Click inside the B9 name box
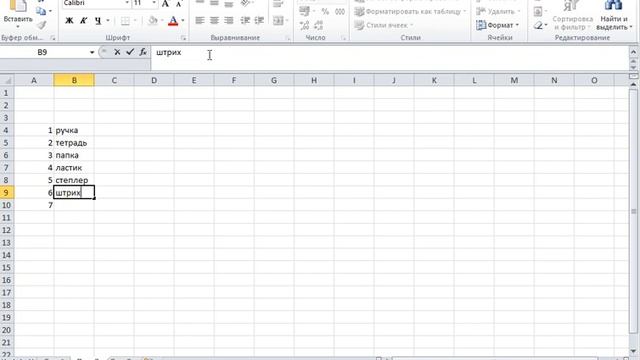Screen dimensions: 640x360 point(43,52)
